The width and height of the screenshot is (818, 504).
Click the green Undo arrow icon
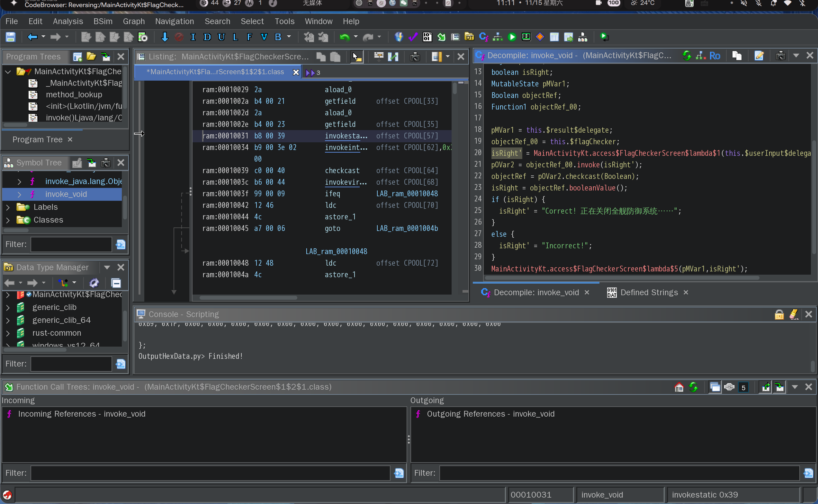pyautogui.click(x=344, y=37)
